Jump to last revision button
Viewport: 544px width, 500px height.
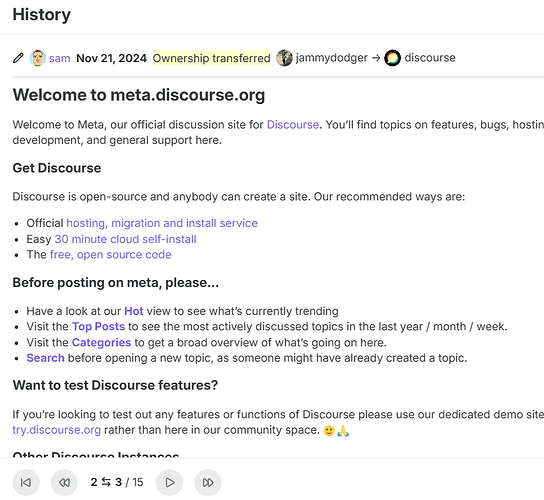208,482
